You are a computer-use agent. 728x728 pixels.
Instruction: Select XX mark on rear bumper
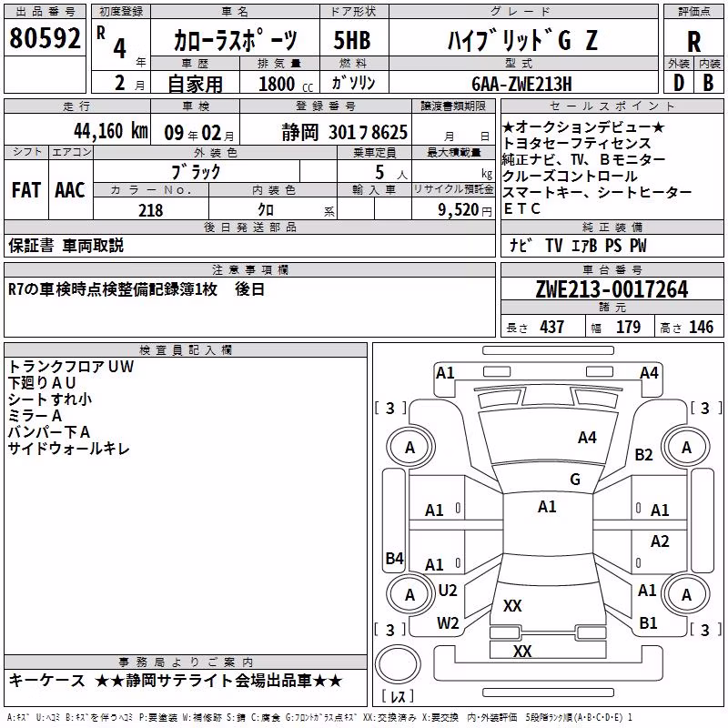(x=522, y=651)
